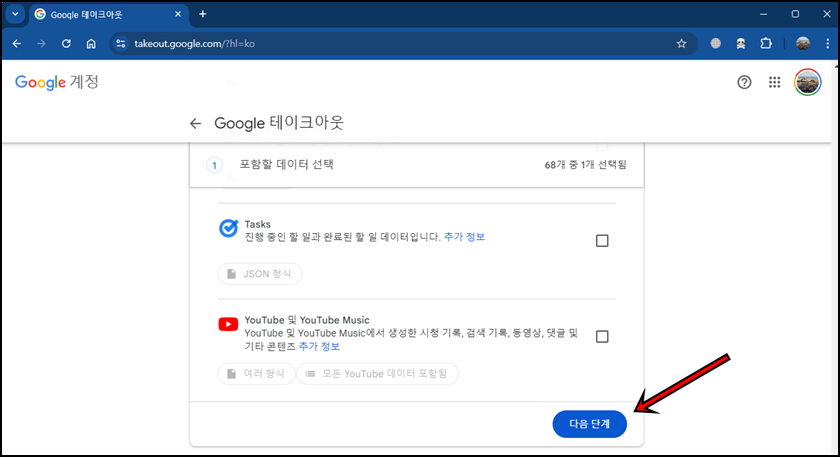Click the browser forward arrow
This screenshot has height=457, width=840.
tap(41, 43)
